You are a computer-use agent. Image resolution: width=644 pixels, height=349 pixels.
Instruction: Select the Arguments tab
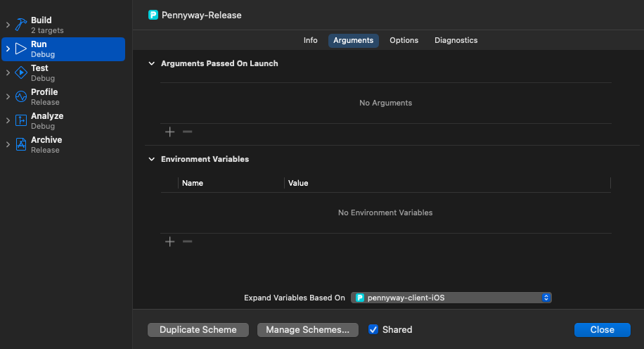353,40
